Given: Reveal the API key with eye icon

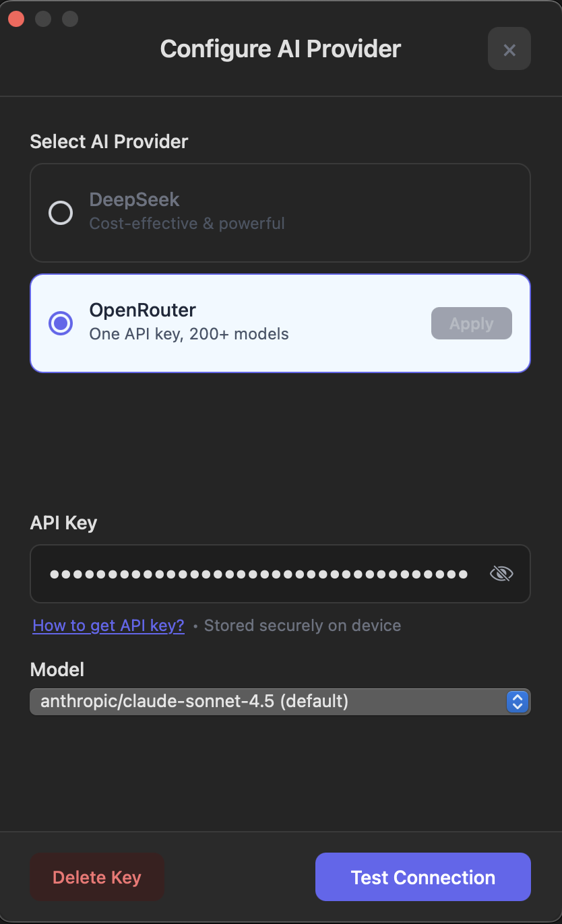Looking at the screenshot, I should point(501,574).
